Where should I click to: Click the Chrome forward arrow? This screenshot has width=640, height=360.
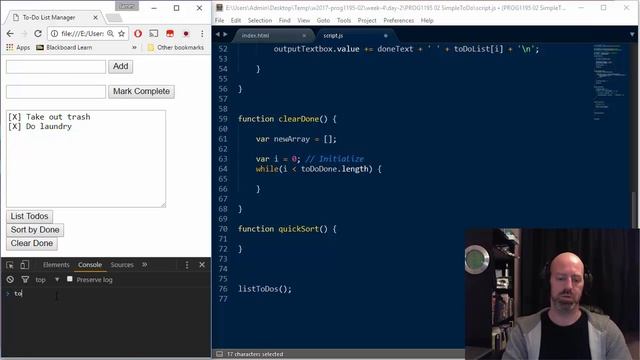(x=24, y=33)
